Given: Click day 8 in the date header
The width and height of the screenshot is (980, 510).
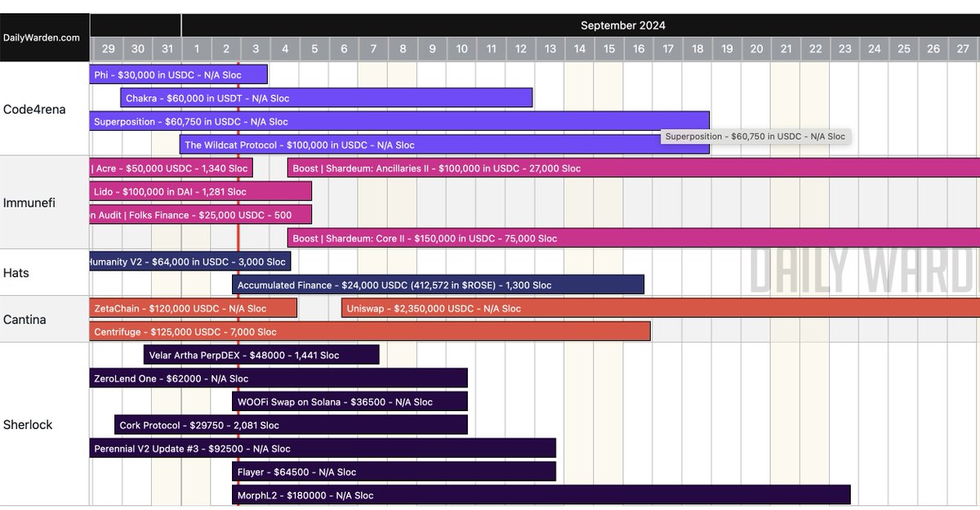Looking at the screenshot, I should point(403,49).
